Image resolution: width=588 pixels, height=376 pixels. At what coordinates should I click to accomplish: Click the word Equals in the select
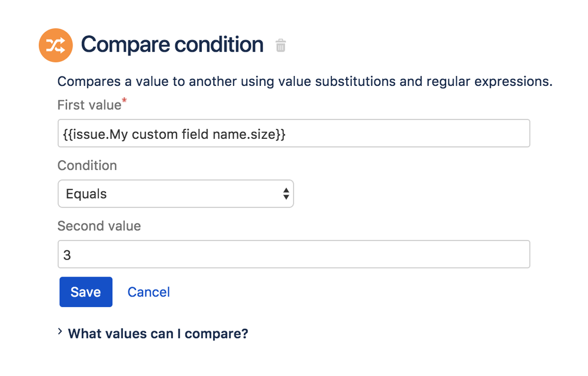87,194
